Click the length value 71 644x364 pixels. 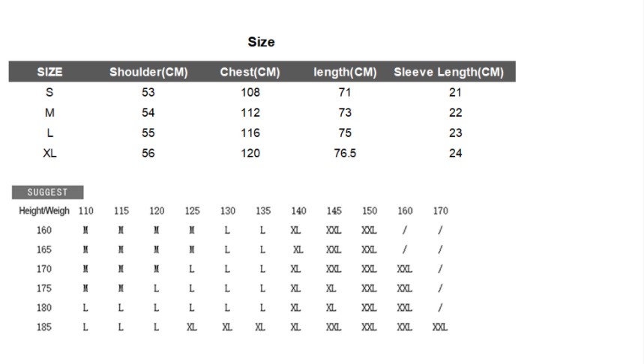pyautogui.click(x=345, y=93)
